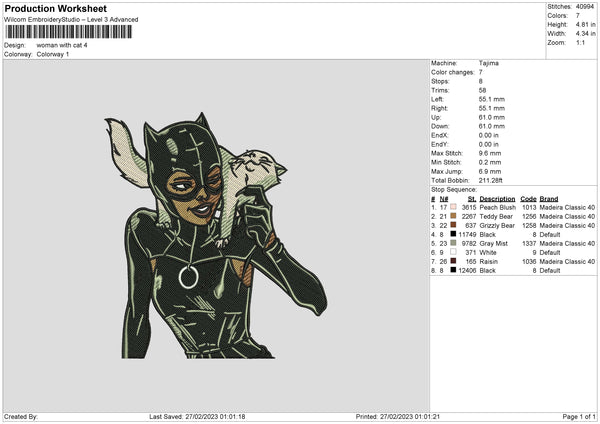Click the White color swatch in row 6

click(x=453, y=252)
